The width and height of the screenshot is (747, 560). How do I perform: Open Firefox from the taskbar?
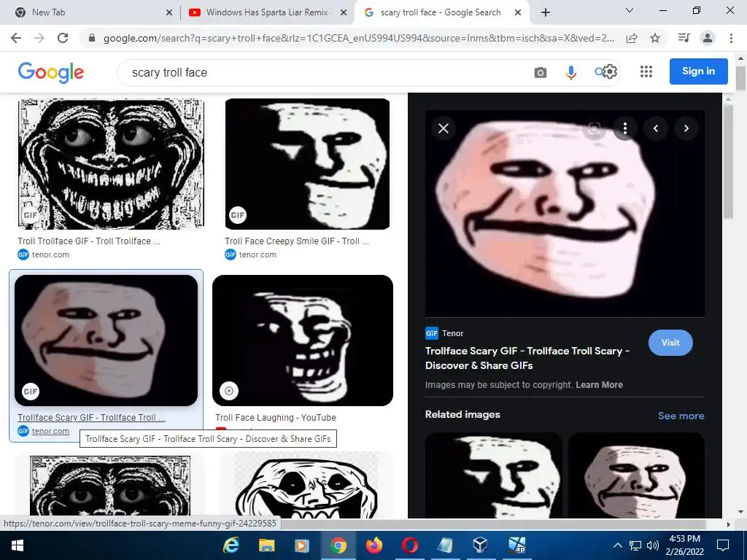(373, 545)
